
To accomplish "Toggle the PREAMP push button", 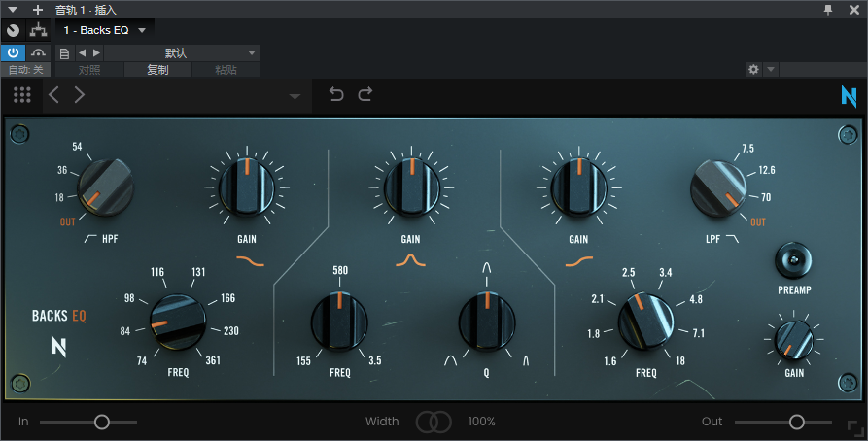I will pos(793,260).
